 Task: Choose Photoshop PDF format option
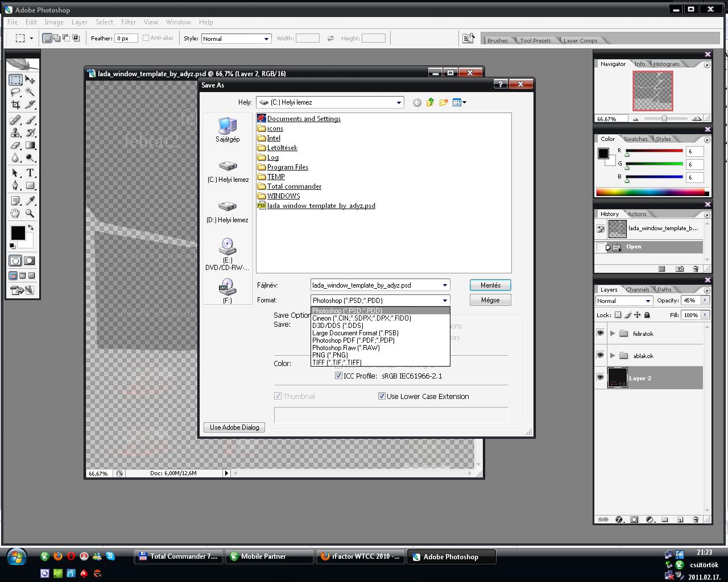(x=380, y=340)
